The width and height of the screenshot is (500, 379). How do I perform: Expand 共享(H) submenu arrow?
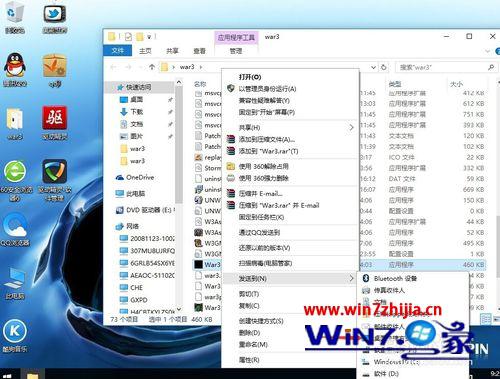click(351, 127)
